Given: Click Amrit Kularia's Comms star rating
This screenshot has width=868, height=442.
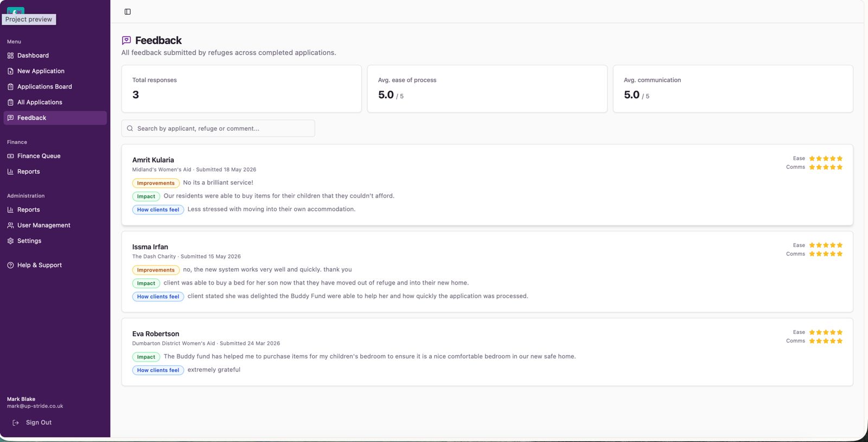Looking at the screenshot, I should click(x=826, y=167).
